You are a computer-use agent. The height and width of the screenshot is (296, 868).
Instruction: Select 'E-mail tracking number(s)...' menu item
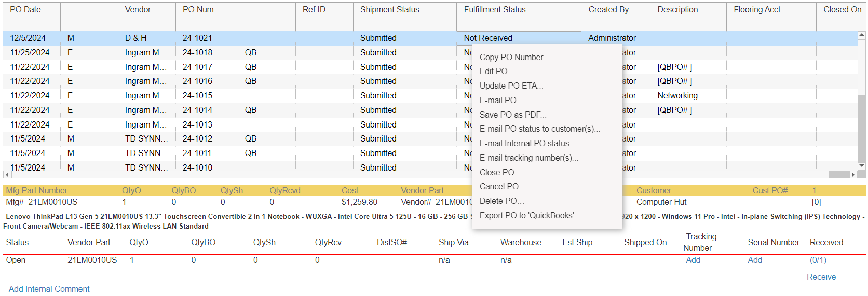point(528,158)
